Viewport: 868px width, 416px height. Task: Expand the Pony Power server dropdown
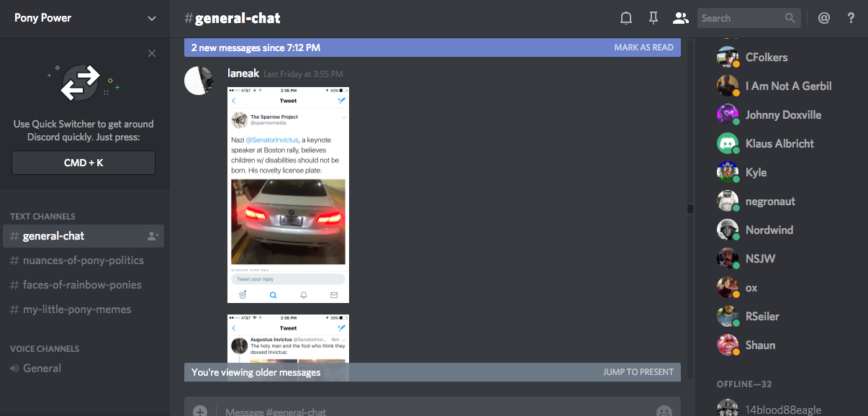click(151, 19)
